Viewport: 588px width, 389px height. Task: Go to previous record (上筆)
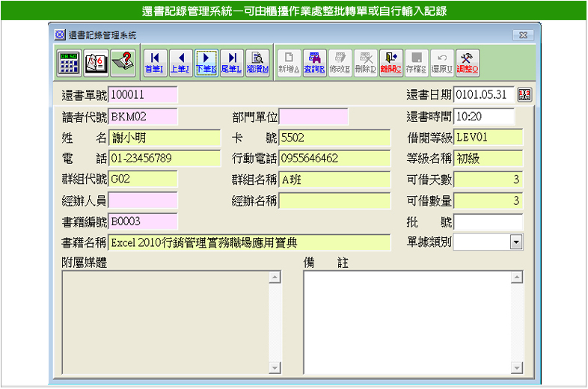180,62
